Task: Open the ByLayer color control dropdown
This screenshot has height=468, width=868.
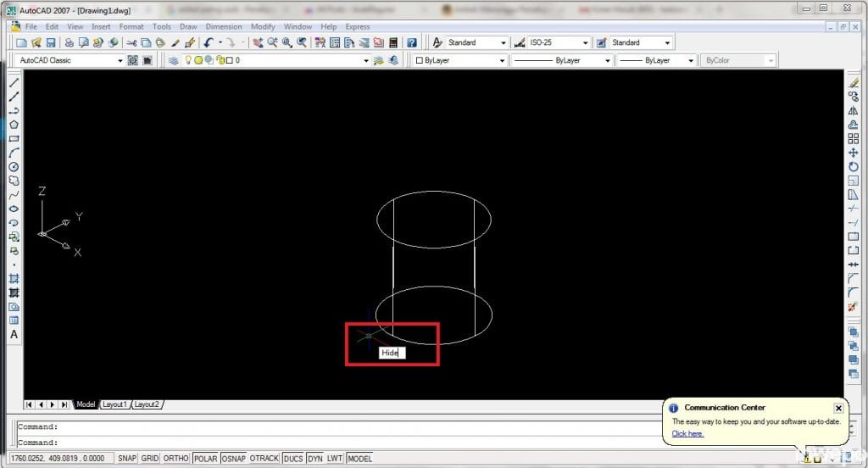Action: click(x=502, y=60)
